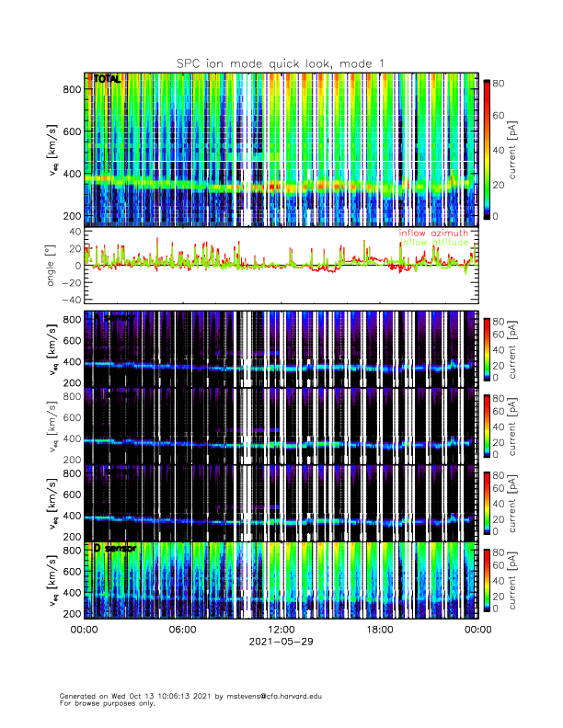Click the 2021-05-29 date label

pyautogui.click(x=281, y=642)
